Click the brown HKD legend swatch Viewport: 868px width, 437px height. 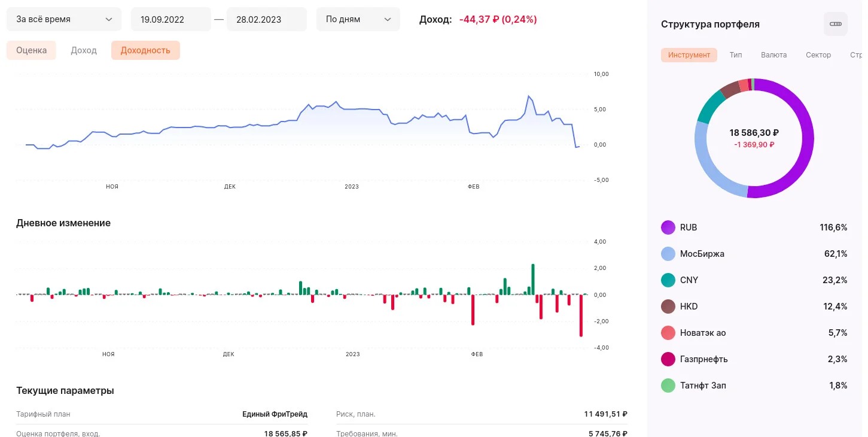point(668,306)
